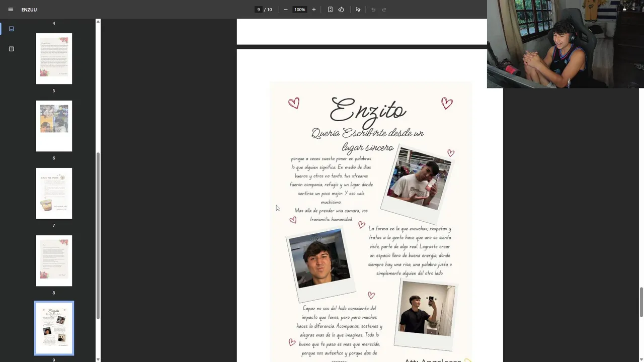Rotate the document counterclockwise

(x=341, y=10)
